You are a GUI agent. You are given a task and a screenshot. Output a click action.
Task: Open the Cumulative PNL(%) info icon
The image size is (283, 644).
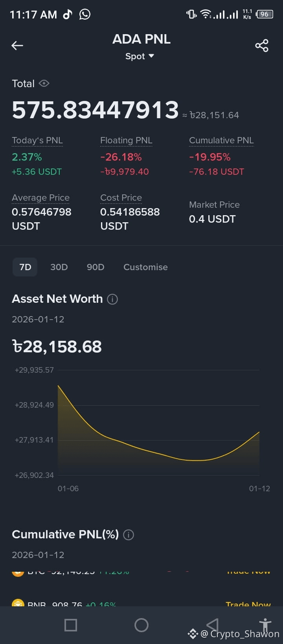click(x=129, y=535)
